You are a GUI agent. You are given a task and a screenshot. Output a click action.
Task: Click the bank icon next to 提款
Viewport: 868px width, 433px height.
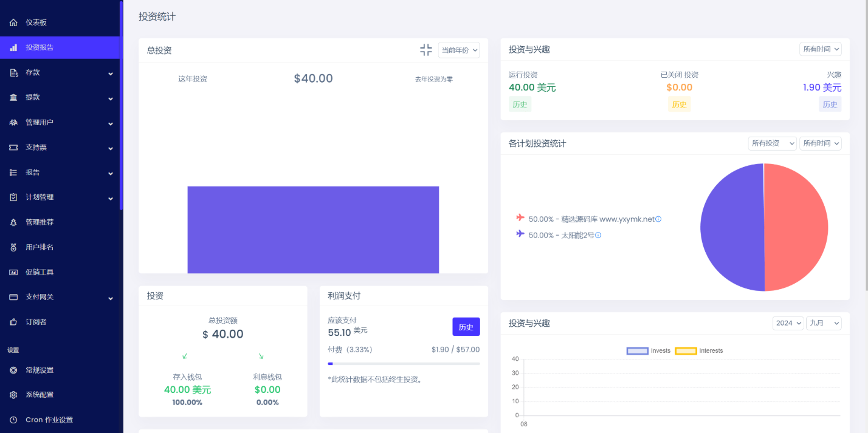(13, 98)
